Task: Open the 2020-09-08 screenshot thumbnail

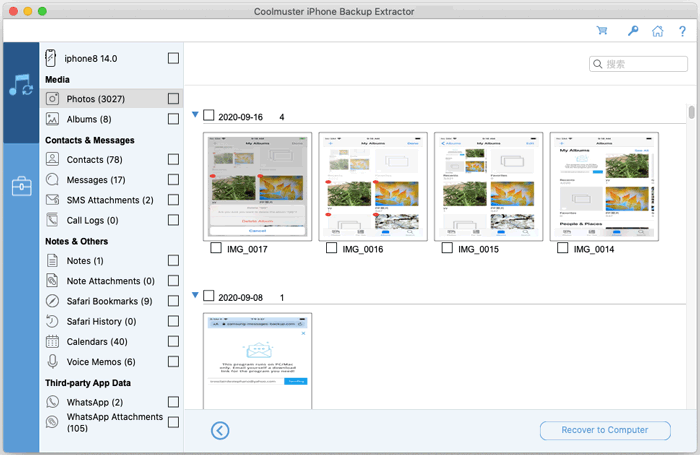Action: (258, 361)
